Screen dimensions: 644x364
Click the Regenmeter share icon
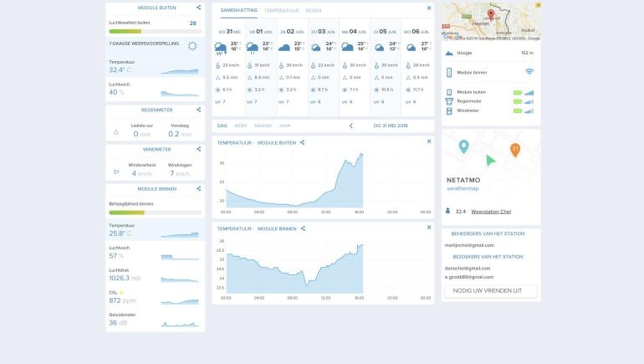coord(199,110)
